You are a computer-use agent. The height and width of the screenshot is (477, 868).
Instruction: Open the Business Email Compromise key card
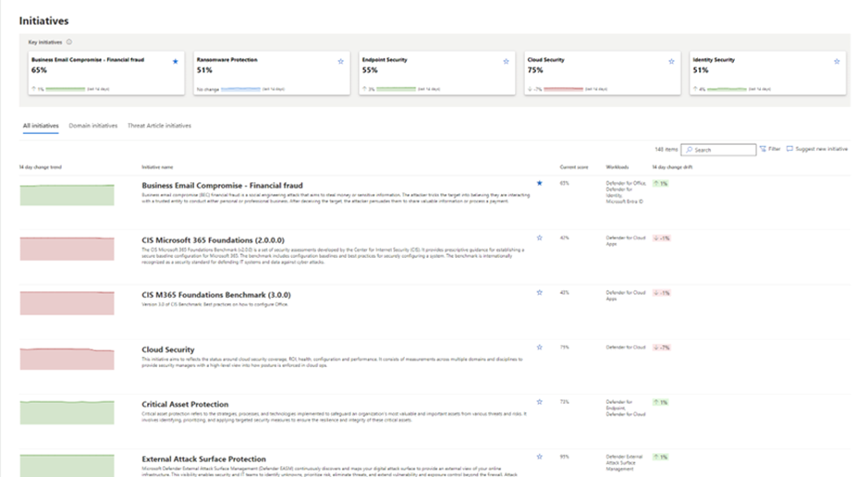point(106,73)
